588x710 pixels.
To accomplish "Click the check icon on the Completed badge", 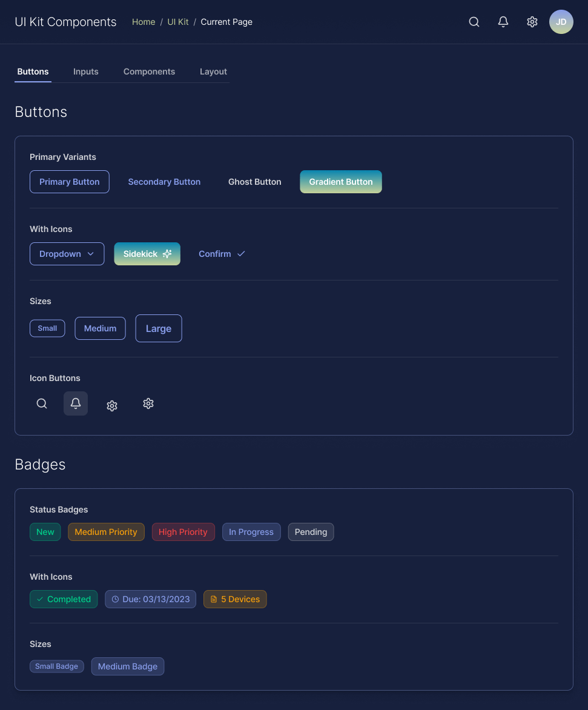I will 41,599.
